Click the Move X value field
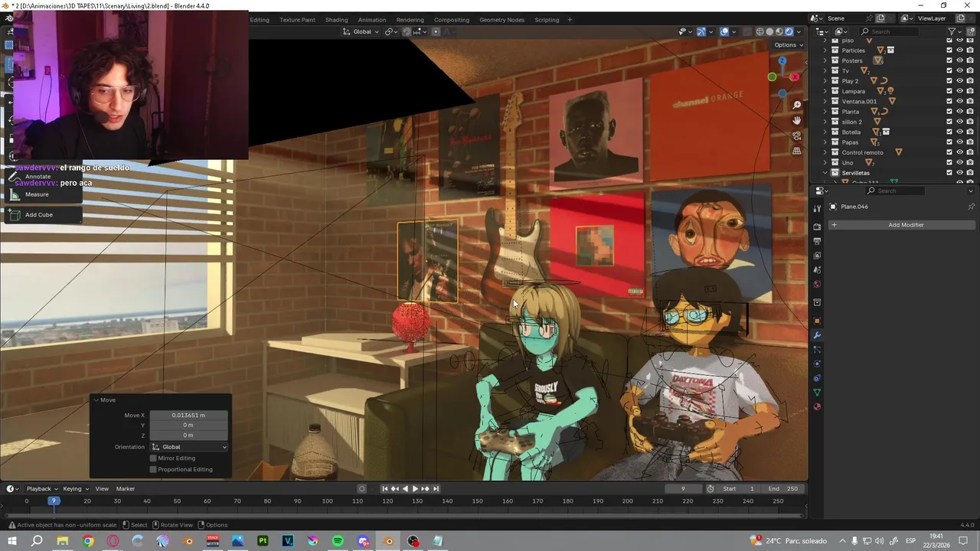 (x=188, y=416)
